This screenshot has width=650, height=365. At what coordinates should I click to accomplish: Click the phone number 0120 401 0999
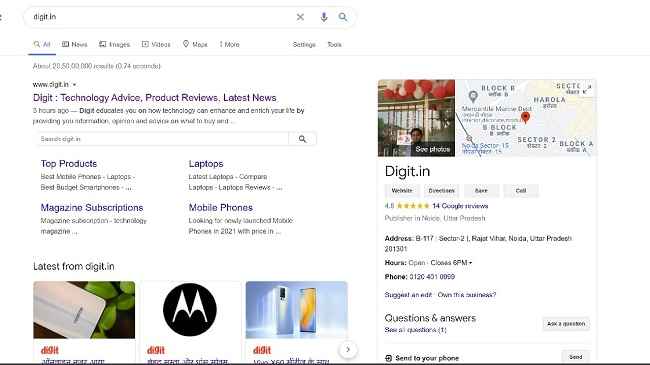(432, 277)
